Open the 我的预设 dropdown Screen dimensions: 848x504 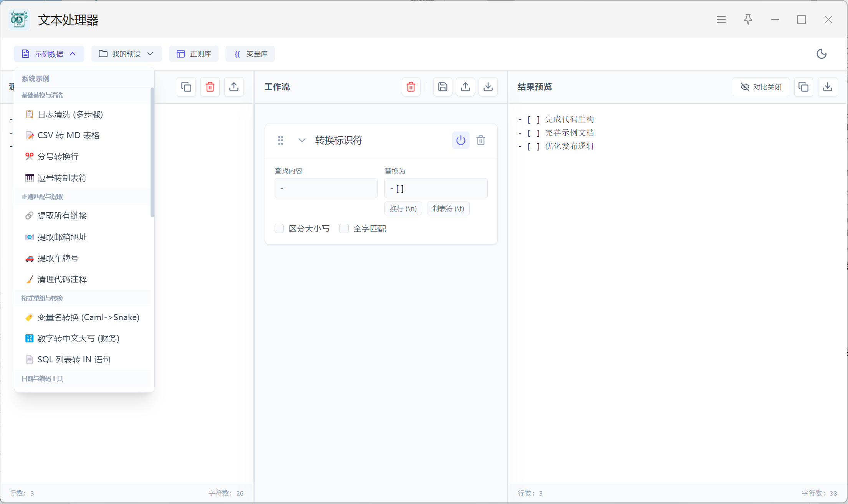point(126,54)
